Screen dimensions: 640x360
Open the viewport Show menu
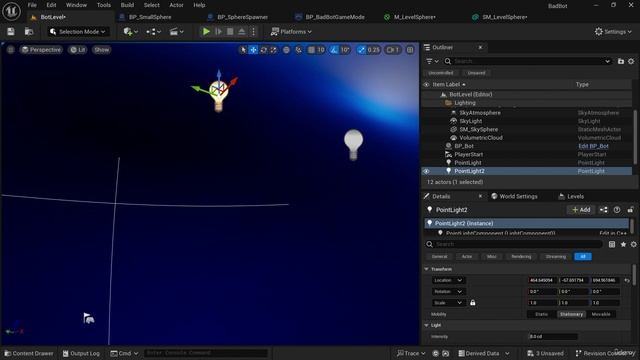click(102, 50)
